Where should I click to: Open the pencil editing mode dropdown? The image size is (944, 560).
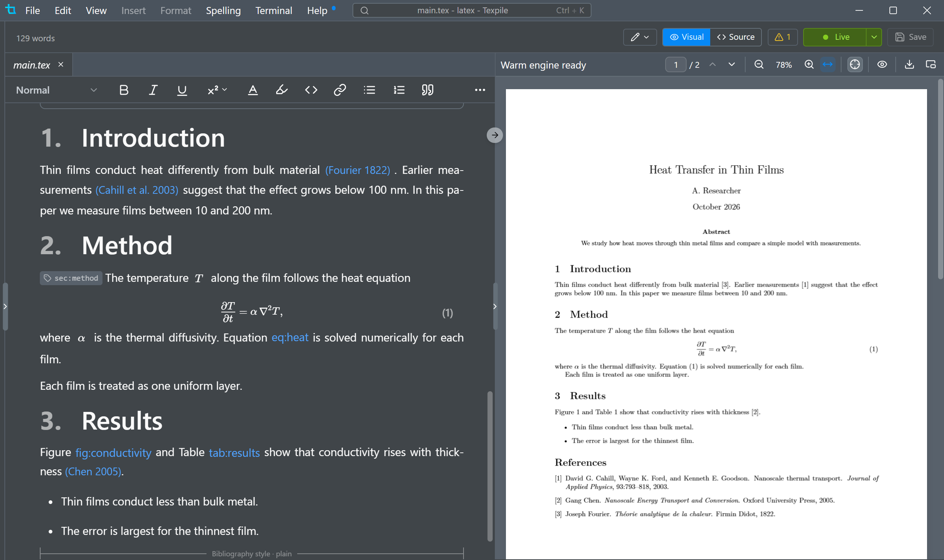point(640,37)
